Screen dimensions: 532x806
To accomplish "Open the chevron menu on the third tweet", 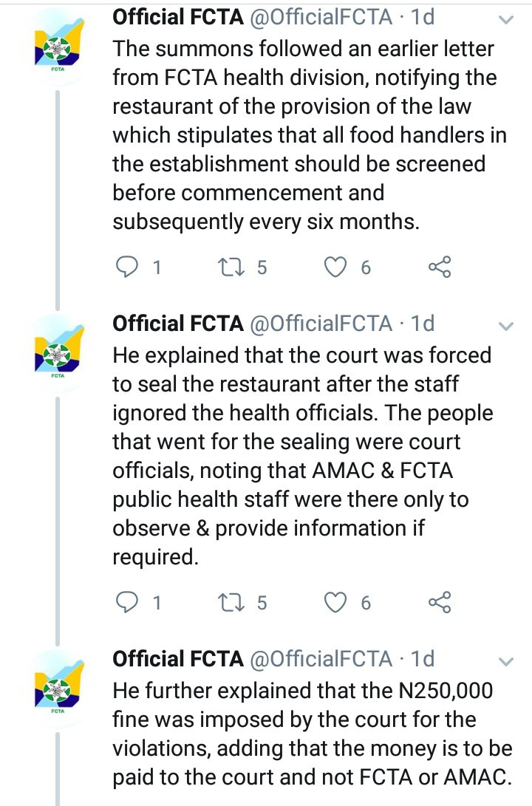I will click(505, 663).
